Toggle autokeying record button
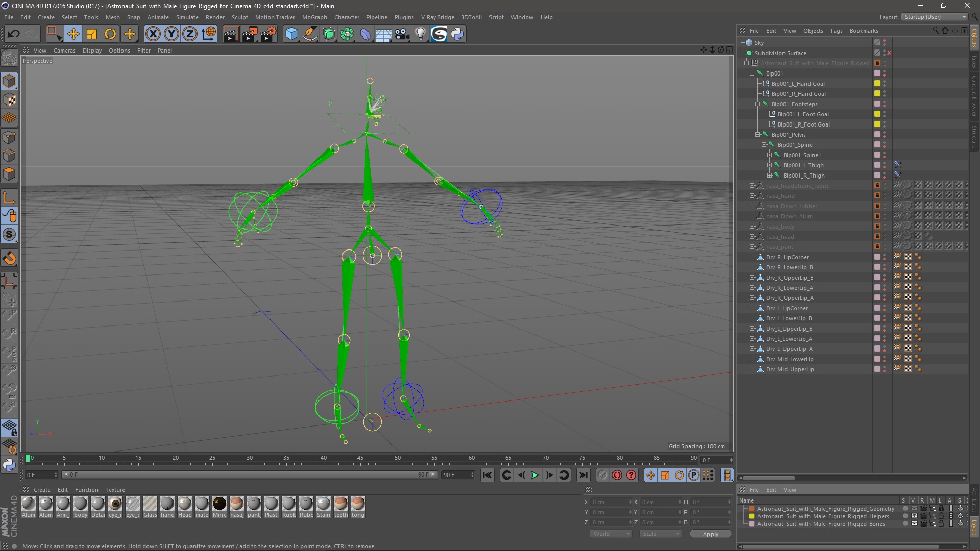Viewport: 980px width, 551px height. (617, 475)
